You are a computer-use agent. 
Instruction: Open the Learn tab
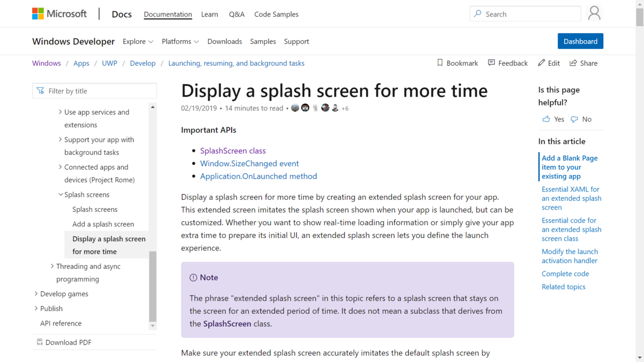[x=210, y=14]
